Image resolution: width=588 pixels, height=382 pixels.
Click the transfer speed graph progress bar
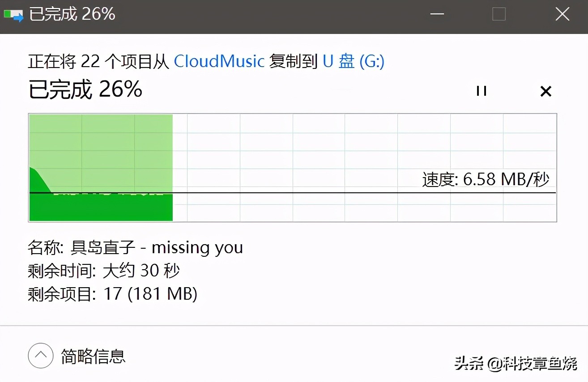click(x=292, y=167)
